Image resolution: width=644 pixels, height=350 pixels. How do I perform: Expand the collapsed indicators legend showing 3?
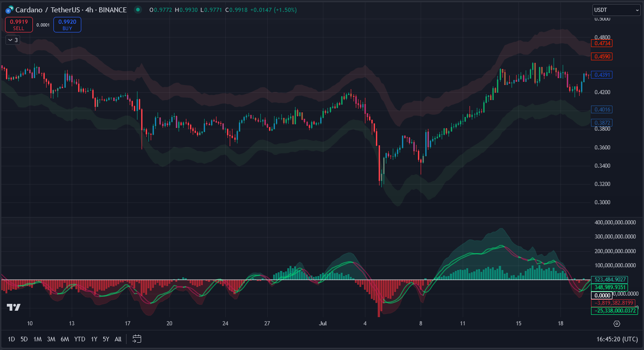[12, 40]
